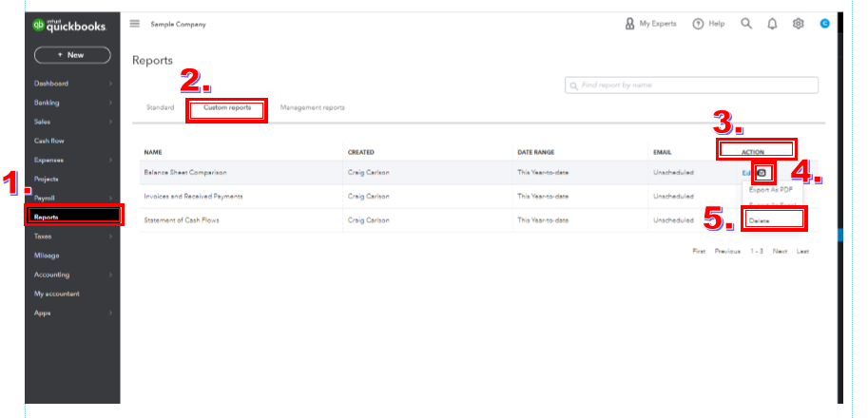Image resolution: width=868 pixels, height=418 pixels.
Task: Go to Next page of results
Action: tap(780, 252)
